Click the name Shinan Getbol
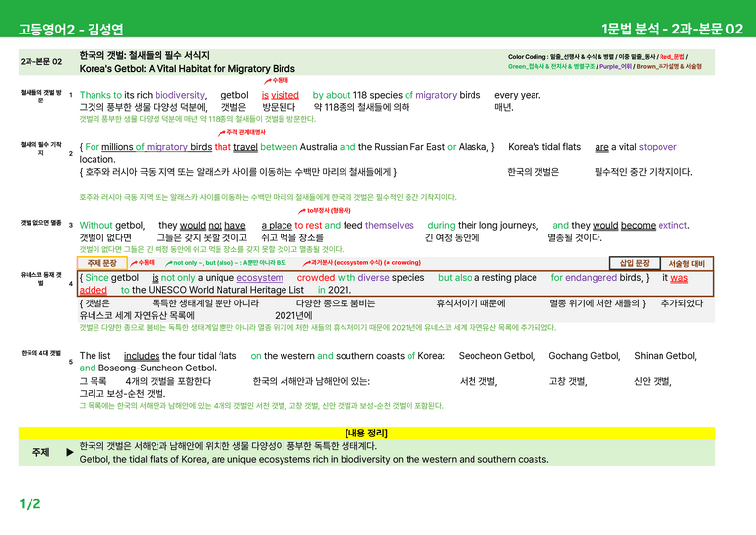The width and height of the screenshot is (756, 535). tap(665, 356)
